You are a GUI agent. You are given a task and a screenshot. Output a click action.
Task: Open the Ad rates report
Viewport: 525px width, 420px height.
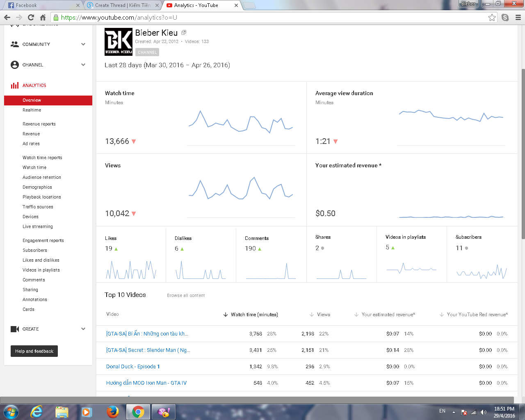tap(31, 144)
